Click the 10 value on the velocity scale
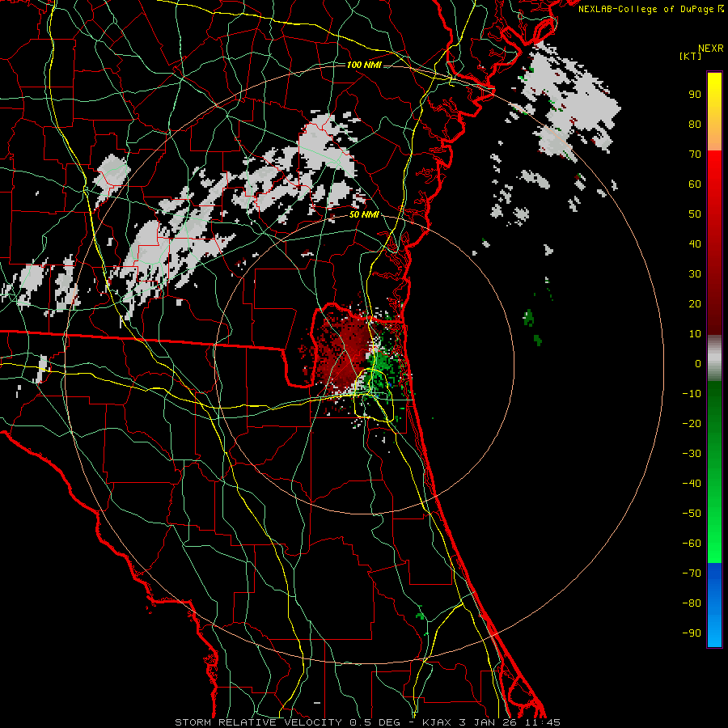The image size is (728, 728). 695,334
